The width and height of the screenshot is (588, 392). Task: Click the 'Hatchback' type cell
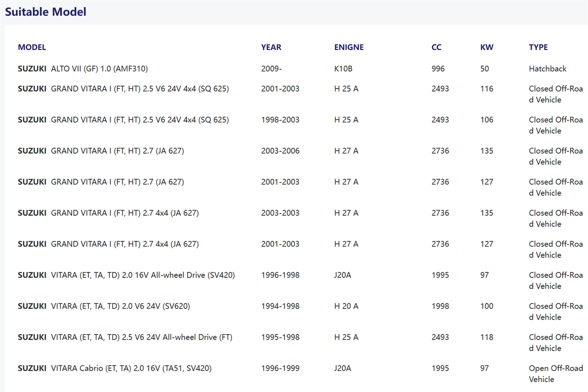click(x=548, y=69)
